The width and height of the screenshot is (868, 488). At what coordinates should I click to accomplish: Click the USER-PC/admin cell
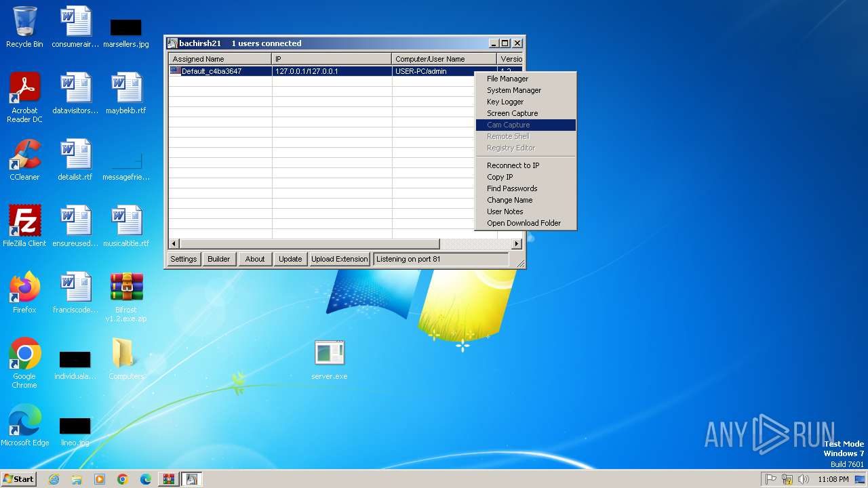pos(434,71)
